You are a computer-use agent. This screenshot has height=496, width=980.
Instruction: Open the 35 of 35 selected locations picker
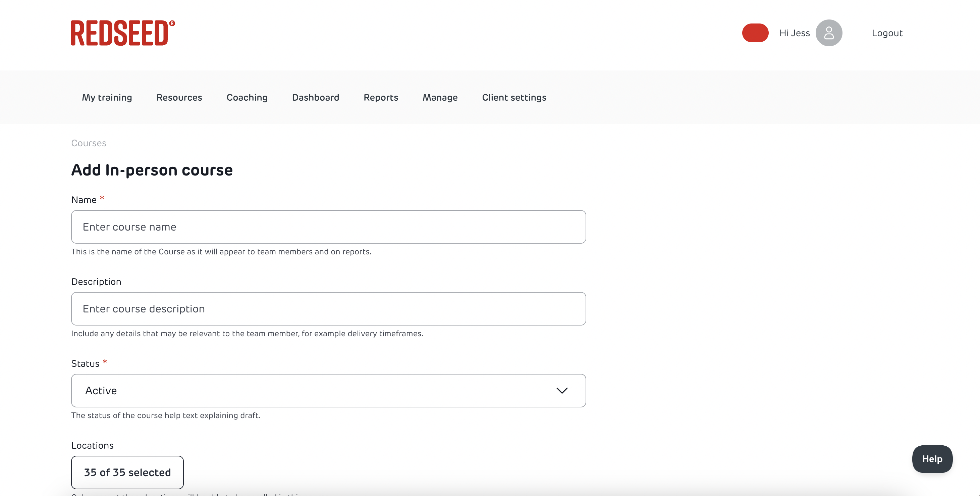(x=127, y=473)
